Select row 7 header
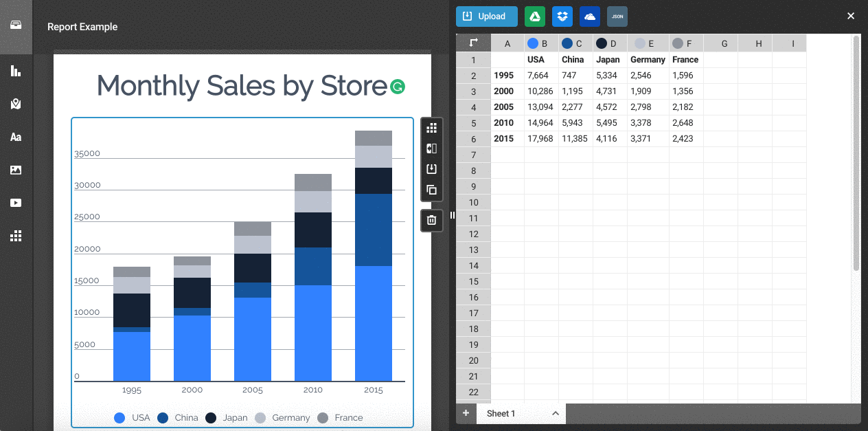Screen dimensions: 868x431 pos(473,155)
